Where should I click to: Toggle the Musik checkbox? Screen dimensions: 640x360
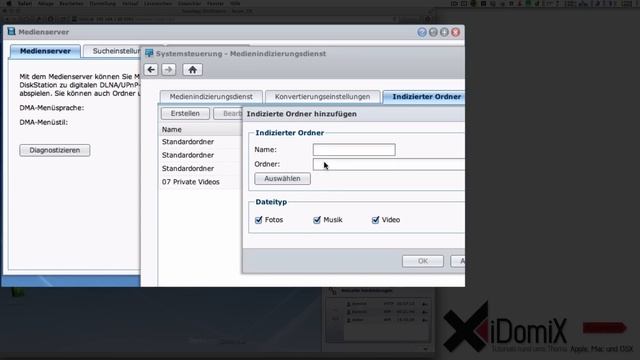coord(317,220)
